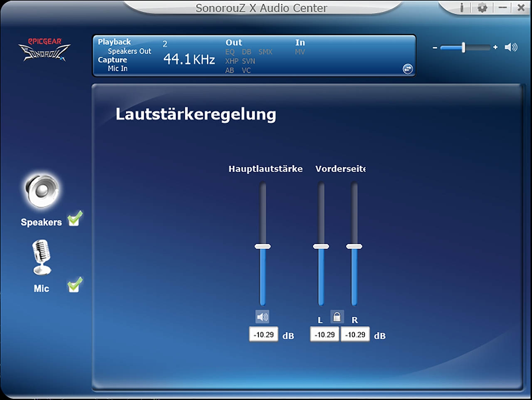532x400 pixels.
Task: Select the Speakers device icon
Action: pos(42,191)
